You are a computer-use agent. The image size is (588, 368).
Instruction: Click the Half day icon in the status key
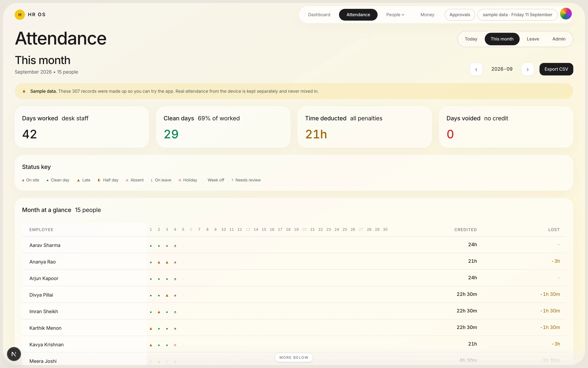pyautogui.click(x=99, y=180)
